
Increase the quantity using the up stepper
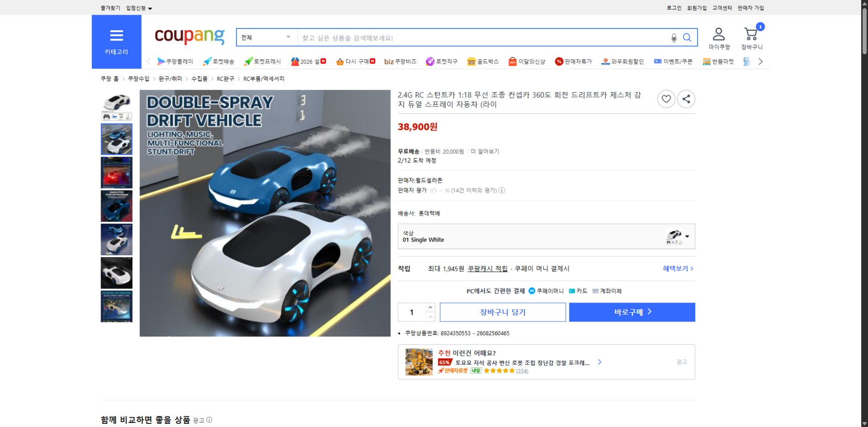pos(430,308)
